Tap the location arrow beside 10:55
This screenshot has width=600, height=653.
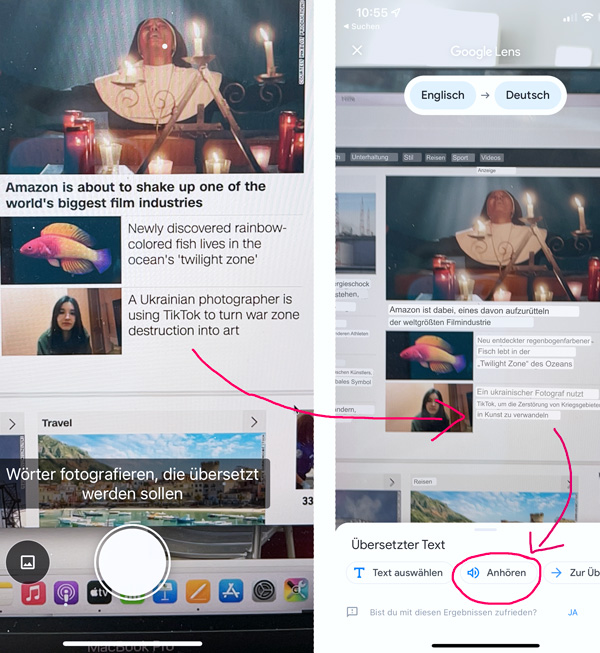396,12
